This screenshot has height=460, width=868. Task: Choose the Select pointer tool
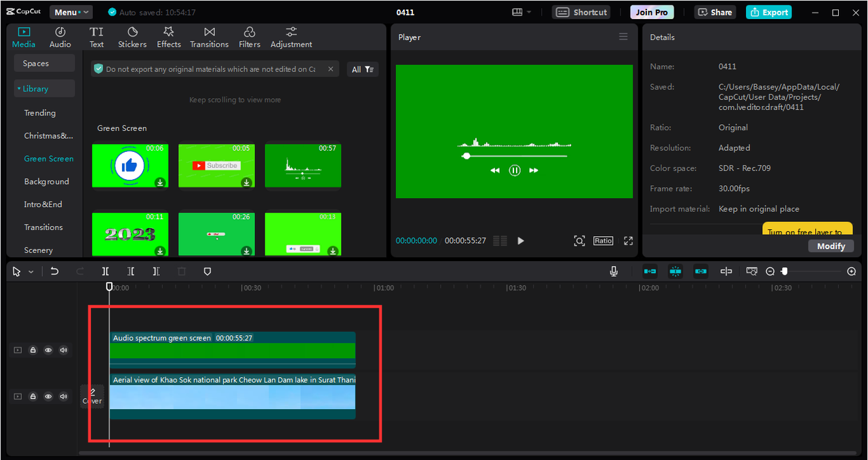click(x=17, y=271)
